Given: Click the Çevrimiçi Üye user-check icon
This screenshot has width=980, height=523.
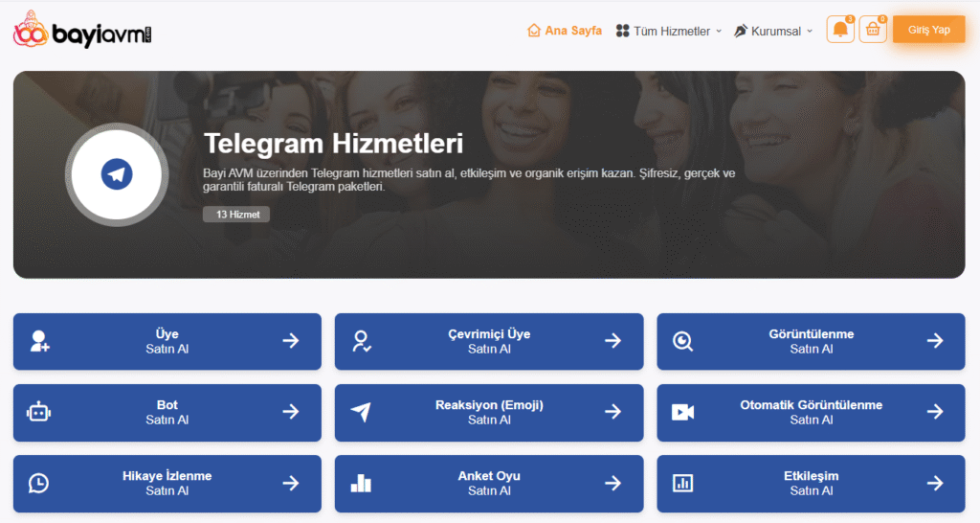Looking at the screenshot, I should (x=361, y=341).
